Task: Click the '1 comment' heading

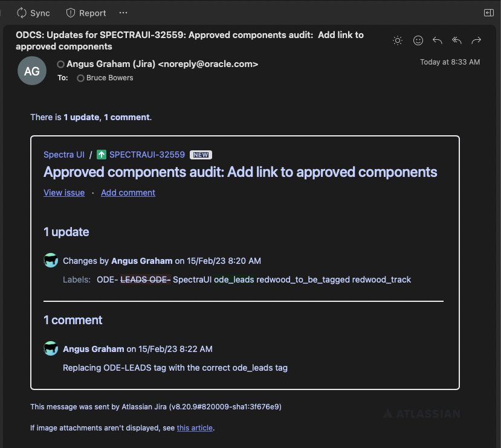Action: tap(73, 320)
